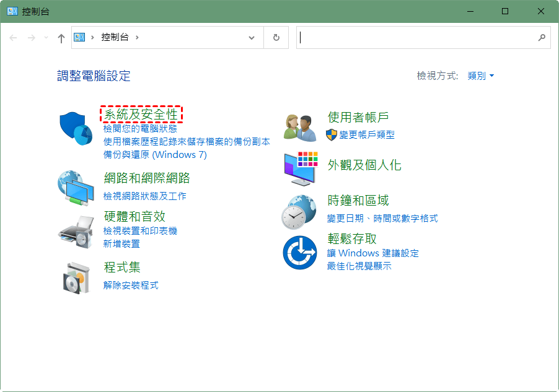559x392 pixels.
Task: Open 程式集 category heading
Action: pyautogui.click(x=122, y=267)
